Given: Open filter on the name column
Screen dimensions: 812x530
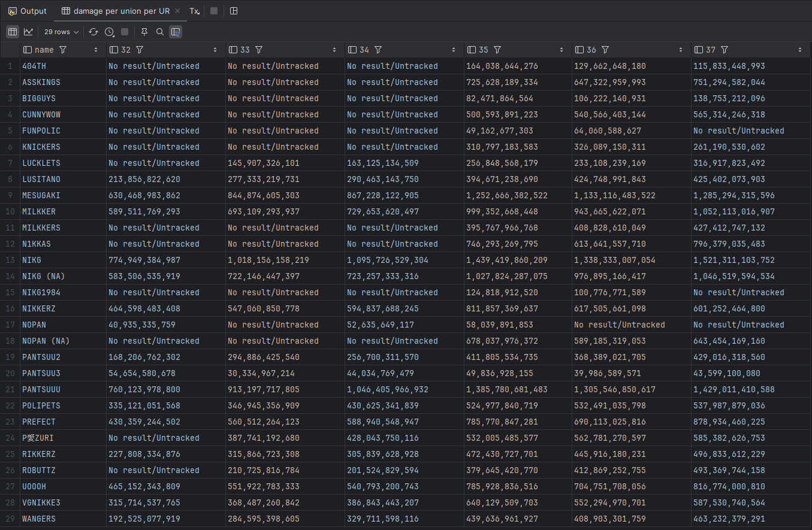Looking at the screenshot, I should [63, 50].
